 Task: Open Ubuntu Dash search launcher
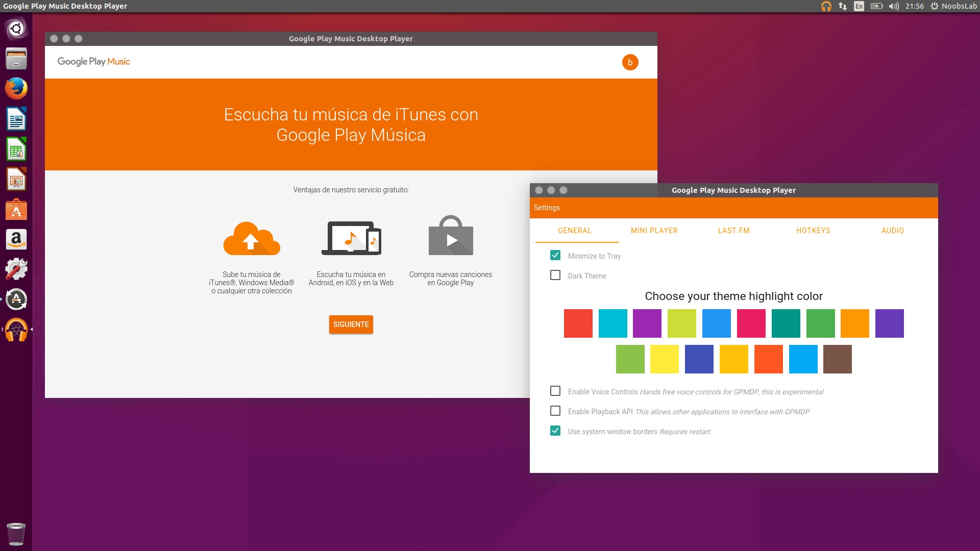[16, 29]
